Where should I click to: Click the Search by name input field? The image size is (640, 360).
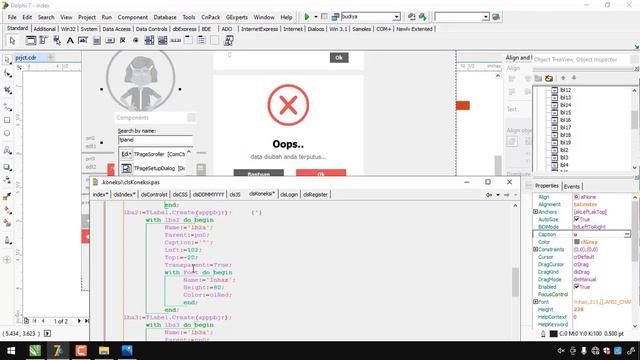(x=155, y=140)
